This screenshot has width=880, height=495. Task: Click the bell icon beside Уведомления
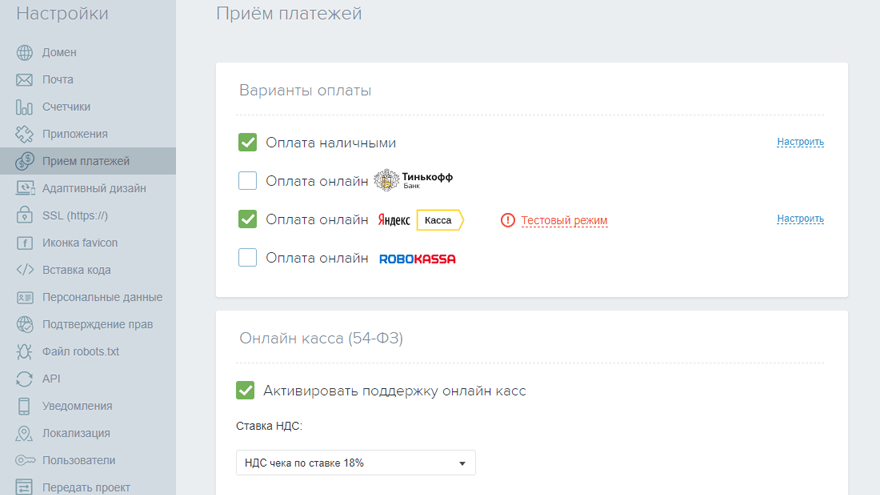click(x=25, y=406)
